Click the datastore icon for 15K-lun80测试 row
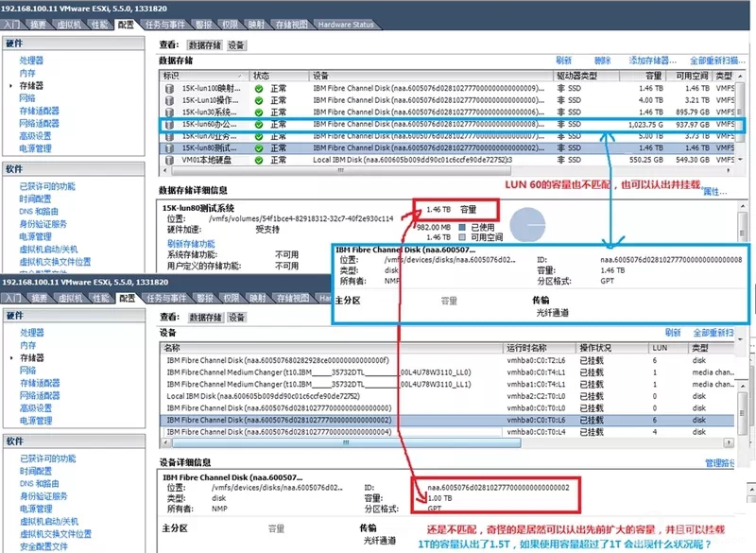This screenshot has height=553, width=756. click(x=168, y=148)
